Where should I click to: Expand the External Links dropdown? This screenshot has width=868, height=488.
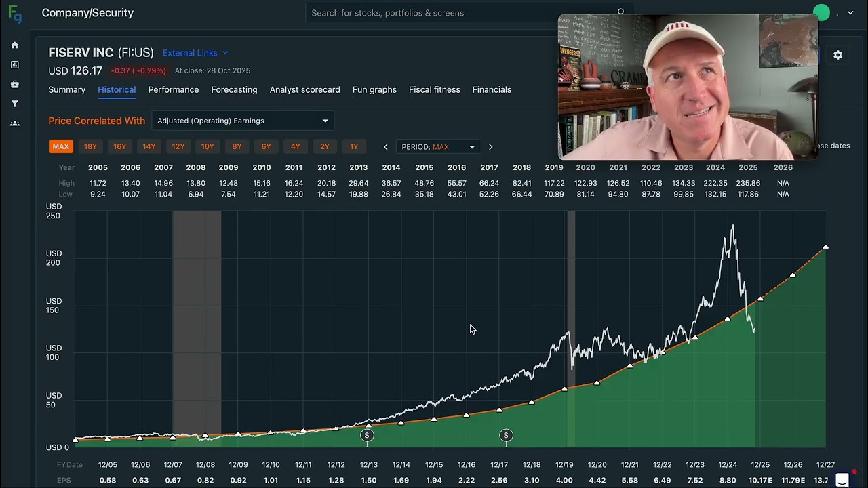[x=195, y=53]
